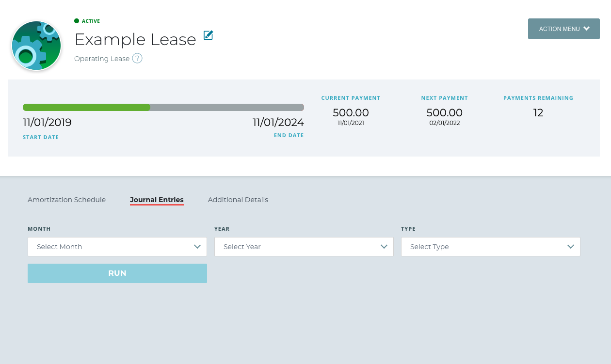Click the Type dropdown chevron arrow
This screenshot has height=364, width=611.
point(571,247)
